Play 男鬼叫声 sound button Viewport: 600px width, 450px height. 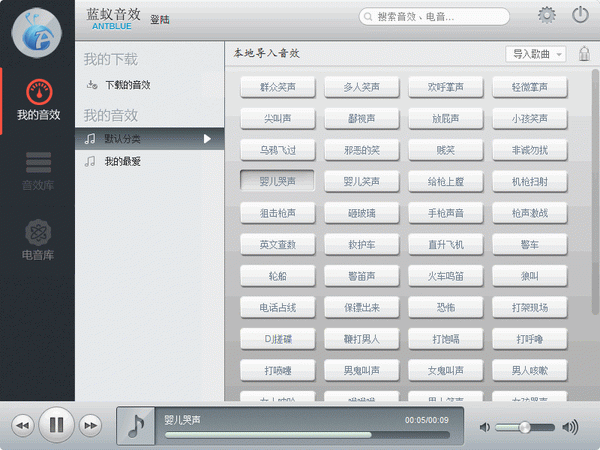click(x=362, y=370)
